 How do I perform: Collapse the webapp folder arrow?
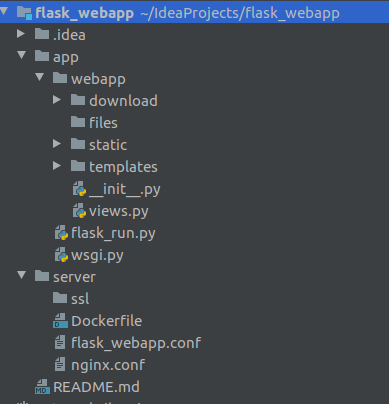click(40, 77)
